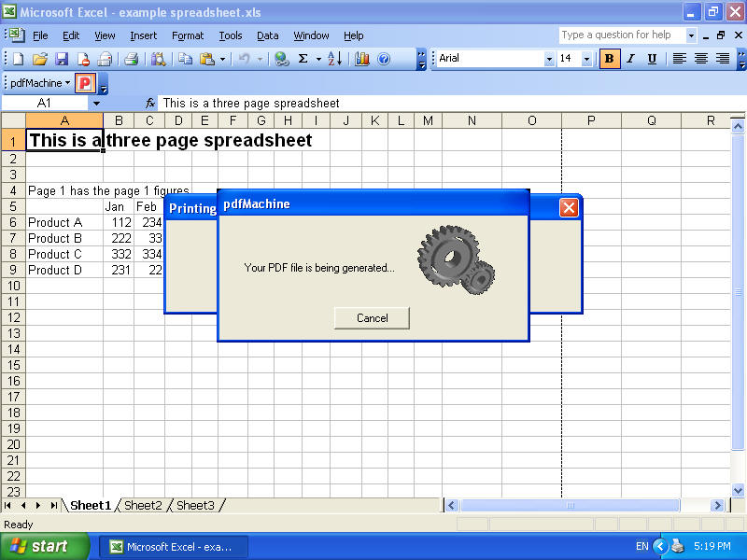The height and width of the screenshot is (560, 747).
Task: Switch to the Sheet2 tab
Action: [143, 506]
